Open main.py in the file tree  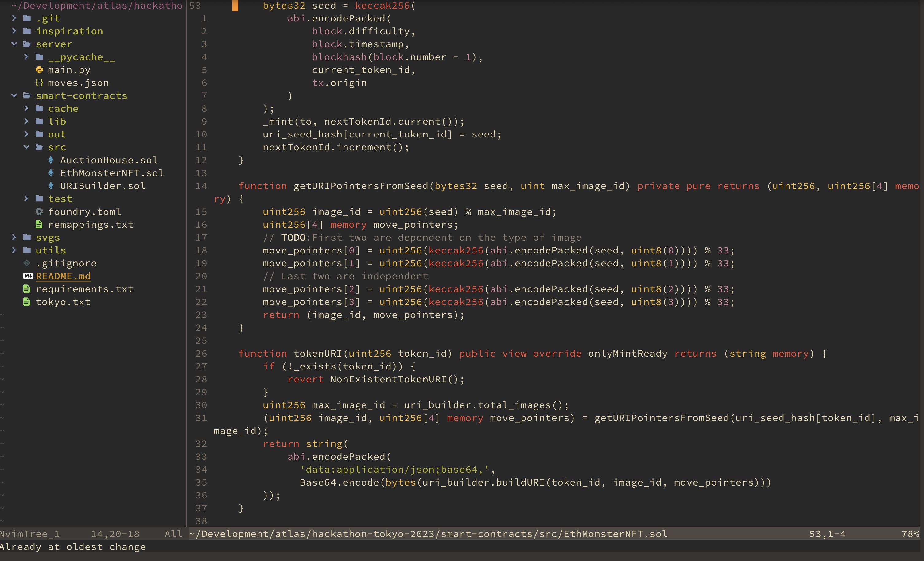click(x=69, y=70)
